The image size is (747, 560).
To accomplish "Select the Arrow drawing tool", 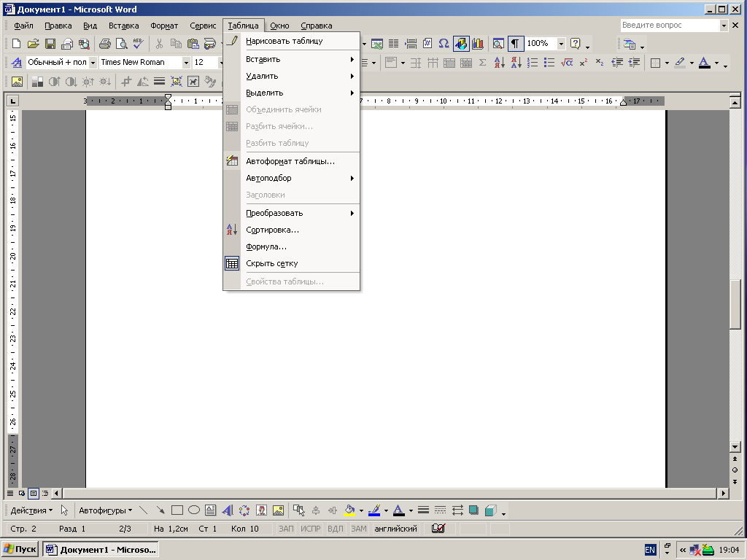I will click(x=160, y=510).
